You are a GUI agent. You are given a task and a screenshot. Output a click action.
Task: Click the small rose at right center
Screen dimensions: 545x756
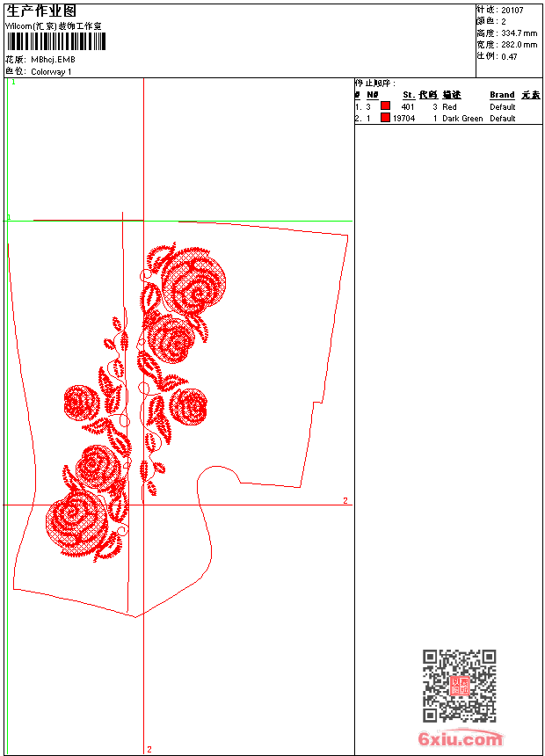(x=189, y=406)
